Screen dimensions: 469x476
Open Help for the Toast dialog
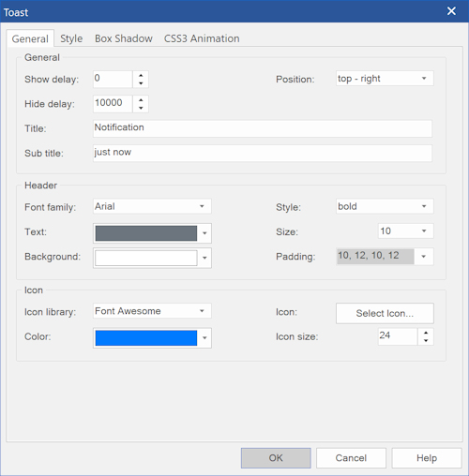point(427,458)
